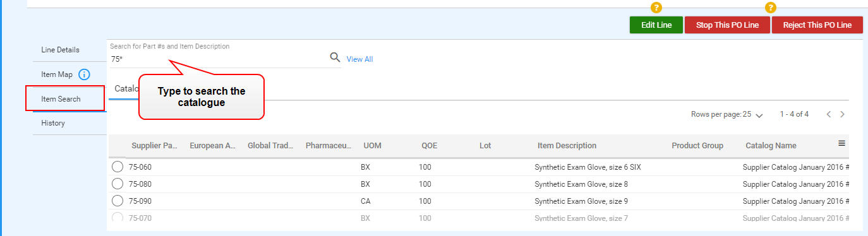Click Stop This PO Line button
The width and height of the screenshot is (868, 236).
pyautogui.click(x=727, y=25)
